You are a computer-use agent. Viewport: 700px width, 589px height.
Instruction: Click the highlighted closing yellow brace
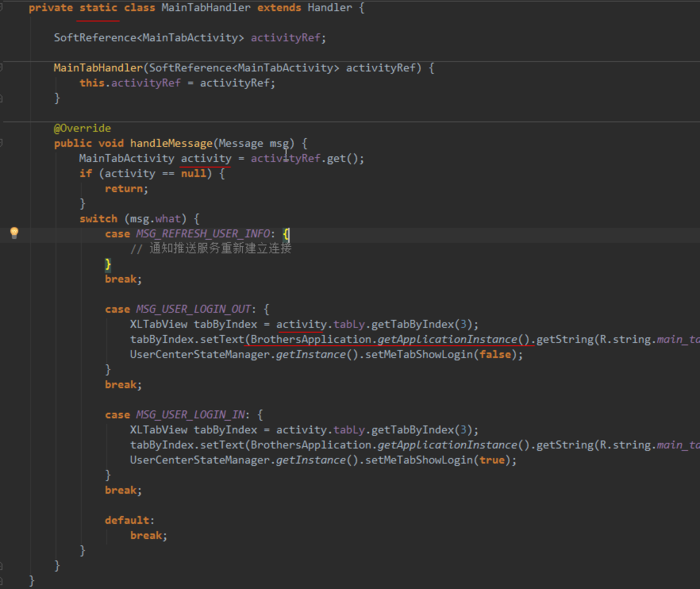pyautogui.click(x=108, y=264)
